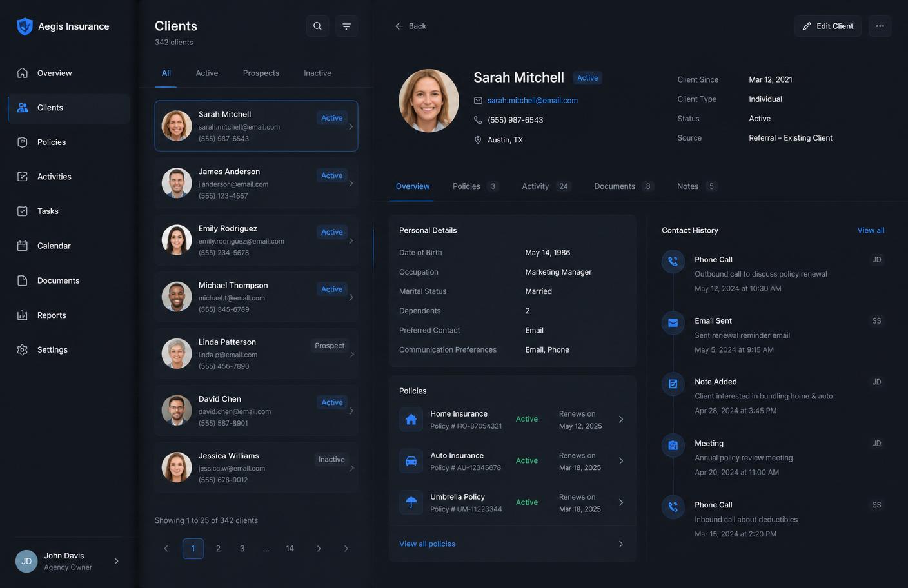Click the Edit Client button
908x588 pixels.
coord(828,26)
